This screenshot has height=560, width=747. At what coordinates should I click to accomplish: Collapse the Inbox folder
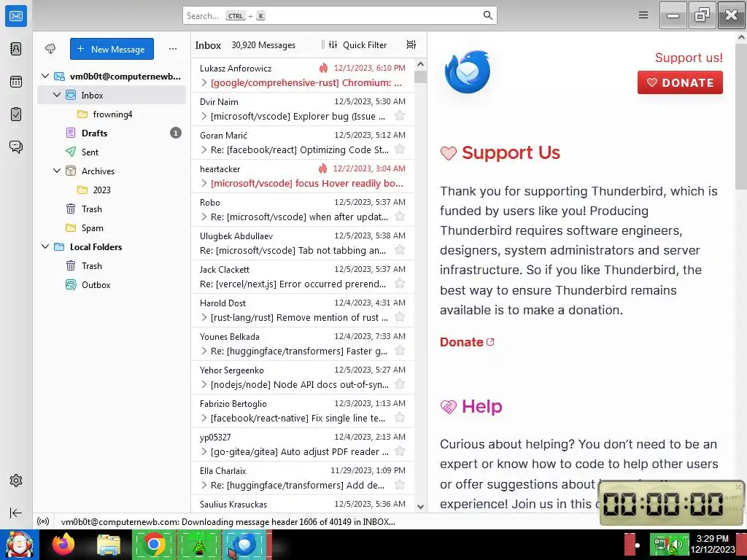coord(57,96)
